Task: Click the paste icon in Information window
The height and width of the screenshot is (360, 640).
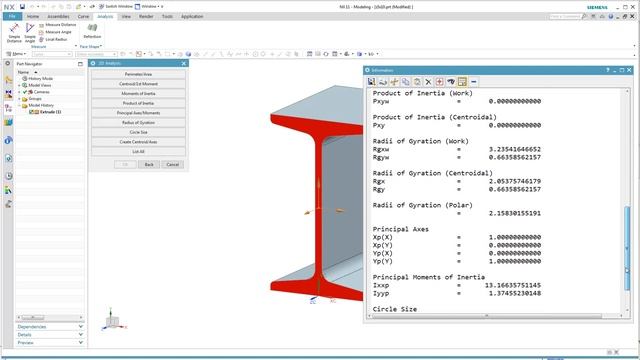Action: pos(417,82)
